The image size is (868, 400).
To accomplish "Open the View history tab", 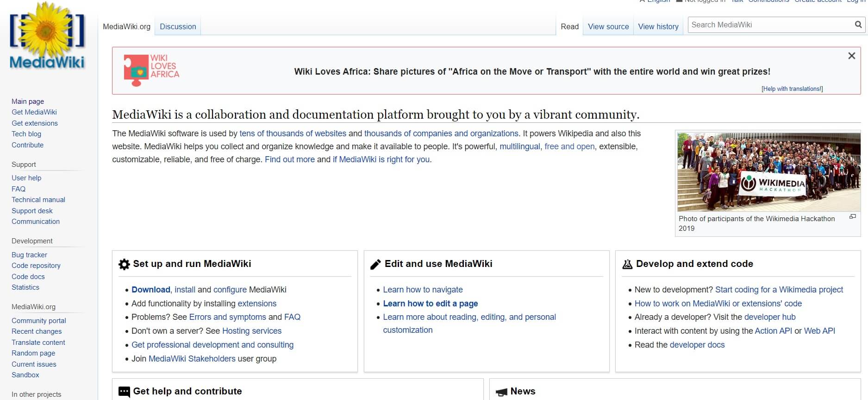I will (658, 26).
